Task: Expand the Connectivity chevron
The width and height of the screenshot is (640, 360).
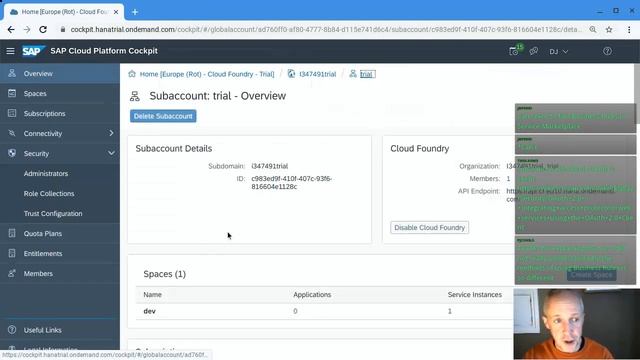Action: 111,133
